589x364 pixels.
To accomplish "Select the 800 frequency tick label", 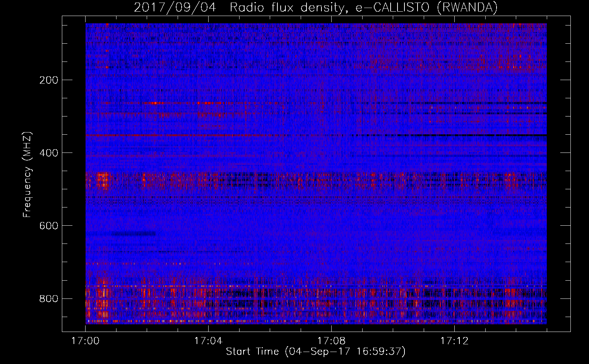I will tap(49, 299).
